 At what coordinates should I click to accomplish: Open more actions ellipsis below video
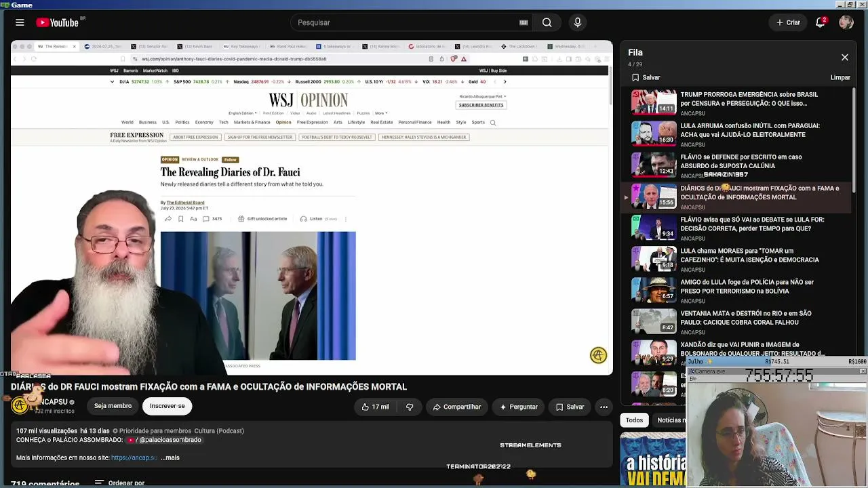point(604,407)
